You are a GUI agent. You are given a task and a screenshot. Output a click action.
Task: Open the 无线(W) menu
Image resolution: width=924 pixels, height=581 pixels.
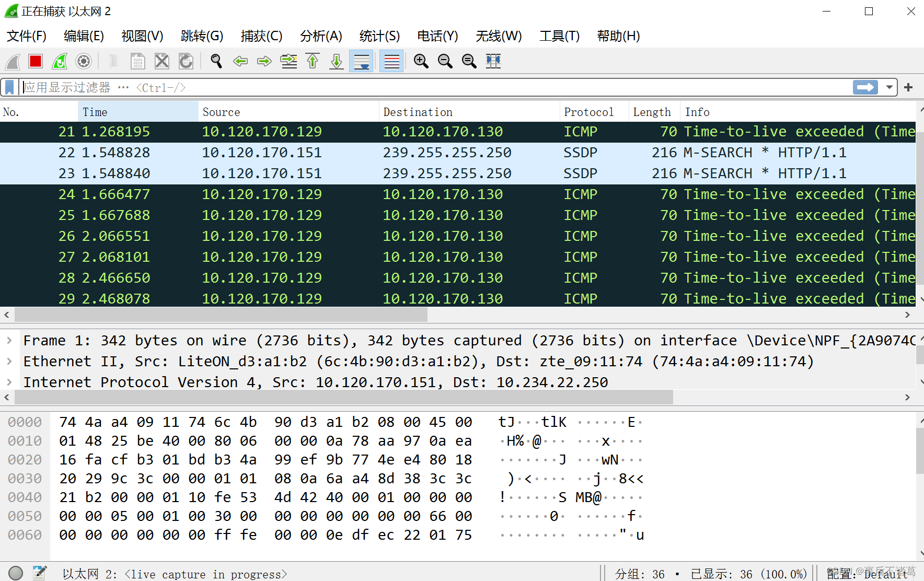(x=499, y=36)
